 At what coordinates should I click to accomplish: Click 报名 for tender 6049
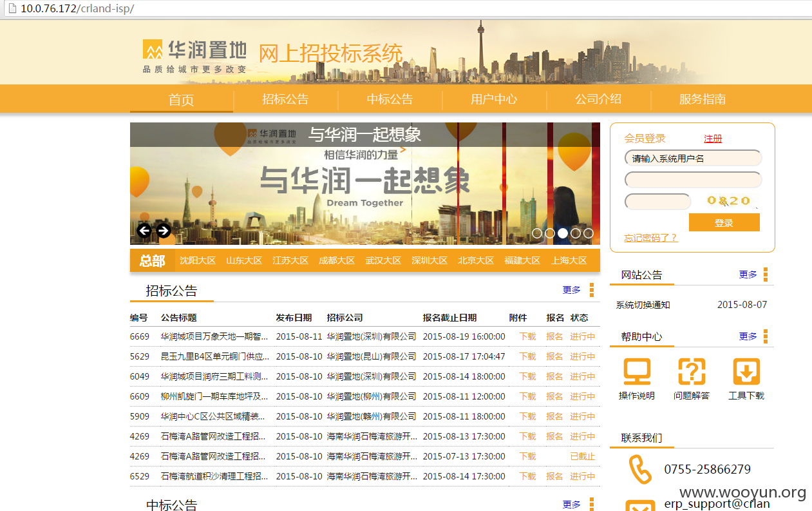[x=554, y=376]
